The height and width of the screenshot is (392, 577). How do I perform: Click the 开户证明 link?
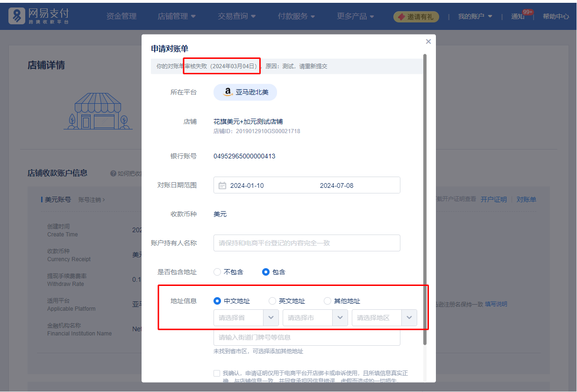pyautogui.click(x=493, y=200)
